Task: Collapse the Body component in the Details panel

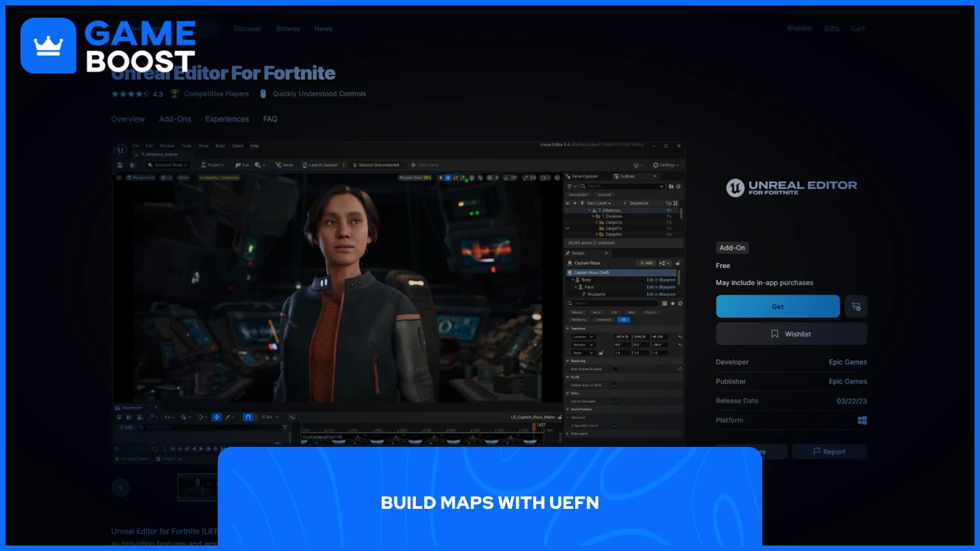Action: (x=573, y=280)
